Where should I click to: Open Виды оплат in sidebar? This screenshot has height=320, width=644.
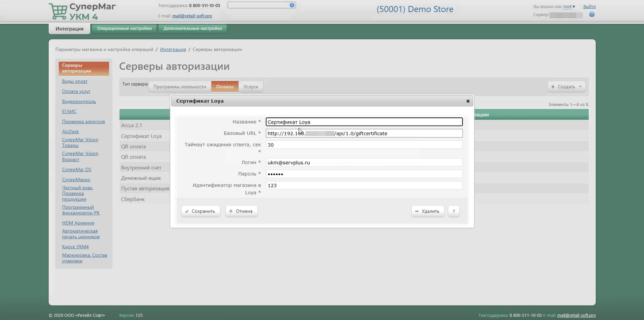(75, 82)
